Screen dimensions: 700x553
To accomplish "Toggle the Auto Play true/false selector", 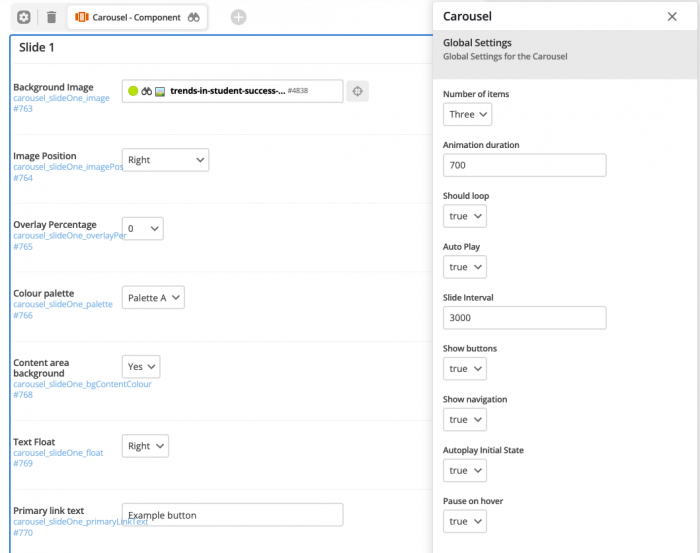I will (x=465, y=267).
